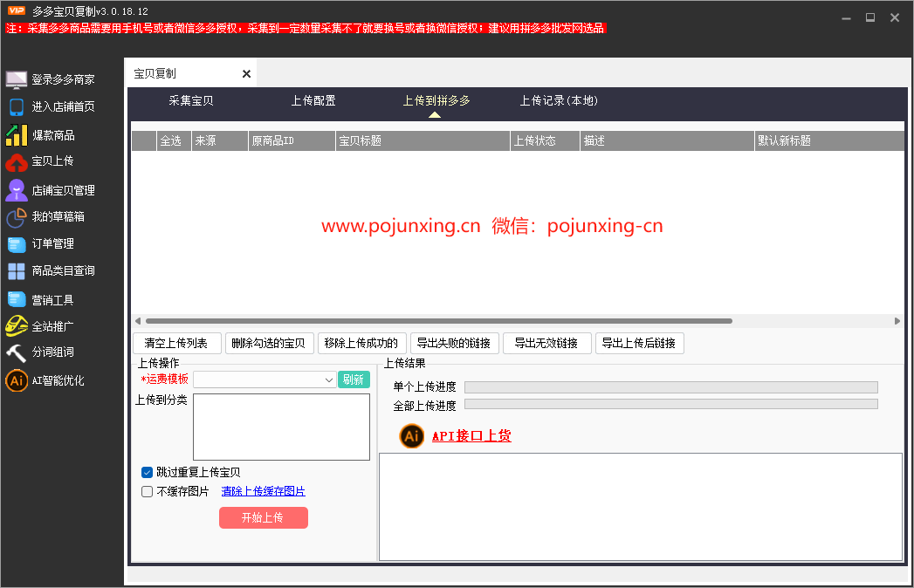Enable 不缓存图片 checkbox

pyautogui.click(x=147, y=492)
